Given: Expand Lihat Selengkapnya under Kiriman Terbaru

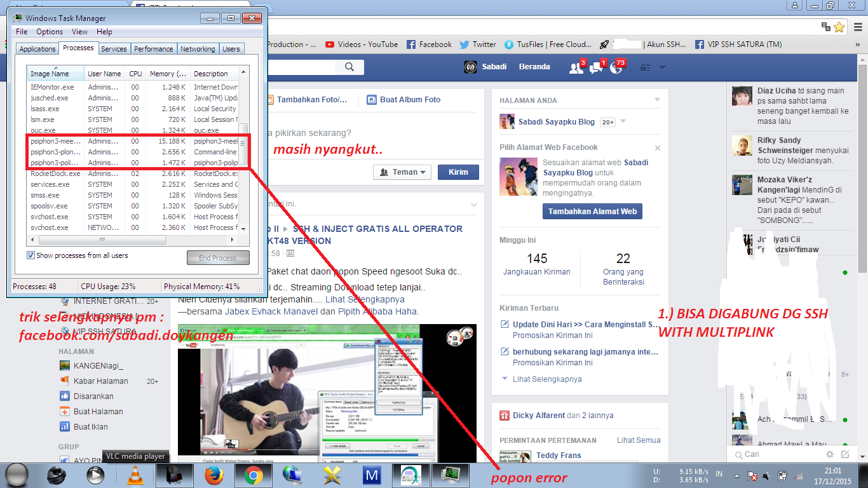Looking at the screenshot, I should pos(547,379).
